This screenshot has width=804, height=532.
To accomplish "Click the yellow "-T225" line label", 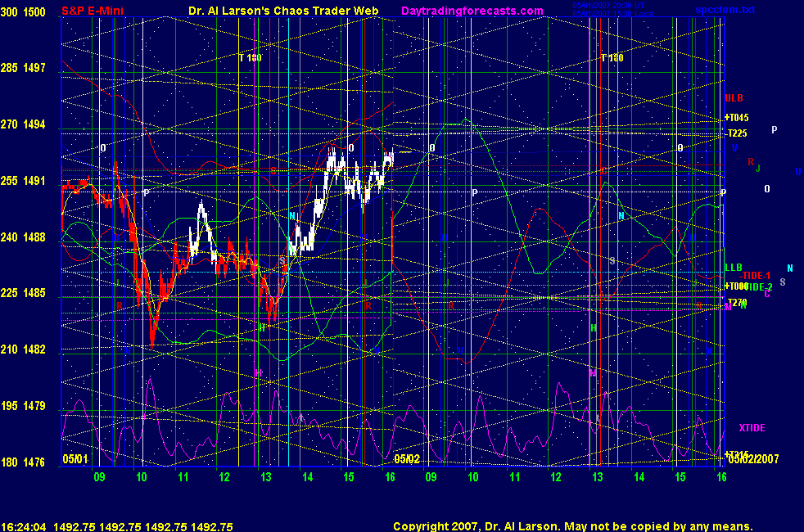I will click(x=738, y=133).
